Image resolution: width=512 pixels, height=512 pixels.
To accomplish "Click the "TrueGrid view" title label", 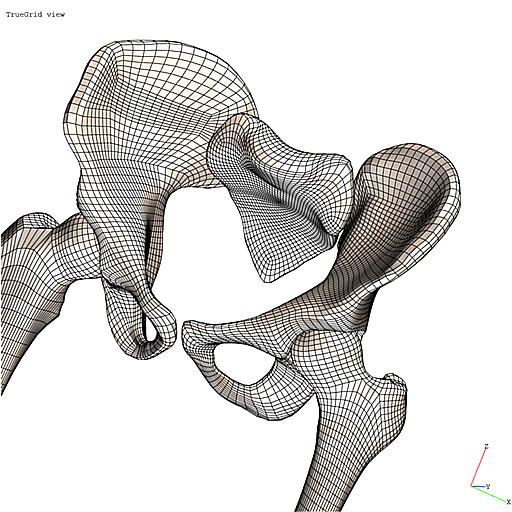I will click(35, 14).
